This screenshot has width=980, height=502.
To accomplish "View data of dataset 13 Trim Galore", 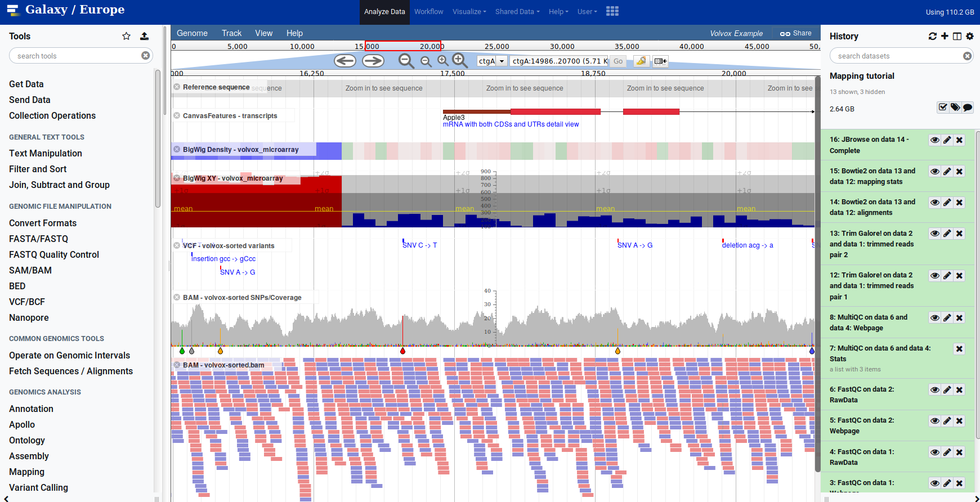I will point(935,234).
